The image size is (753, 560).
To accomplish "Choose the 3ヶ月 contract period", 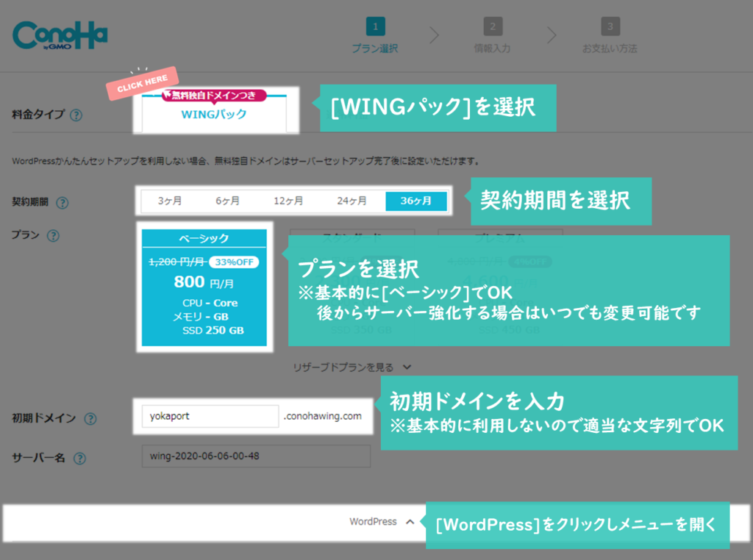I will (x=170, y=201).
